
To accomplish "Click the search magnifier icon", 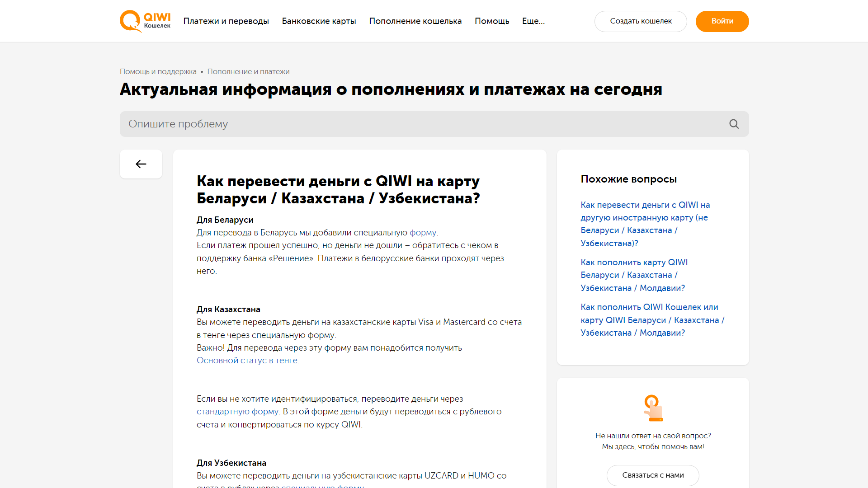I will pos(733,123).
